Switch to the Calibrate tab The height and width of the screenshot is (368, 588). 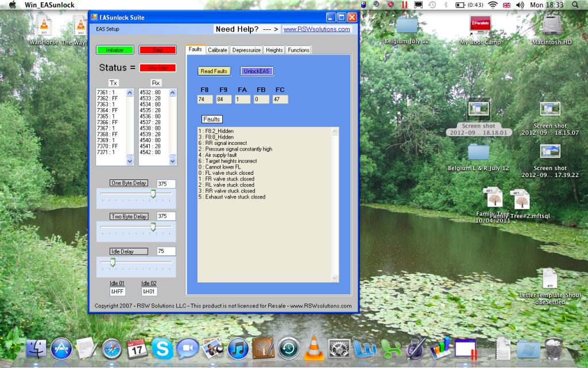click(217, 50)
